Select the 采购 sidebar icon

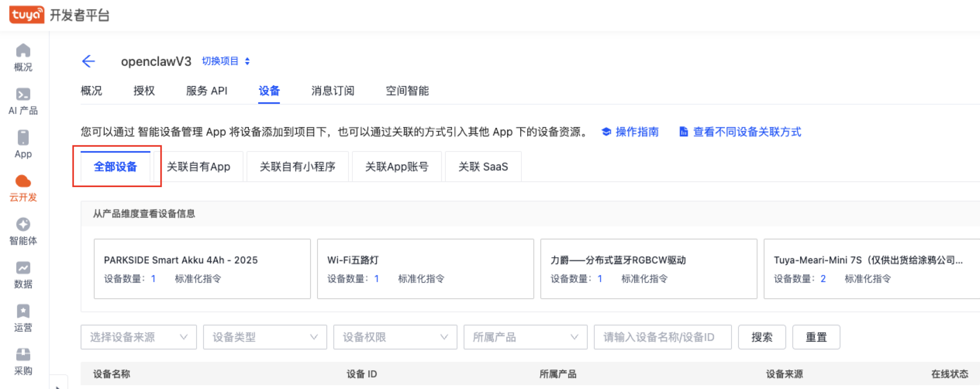coord(23,360)
